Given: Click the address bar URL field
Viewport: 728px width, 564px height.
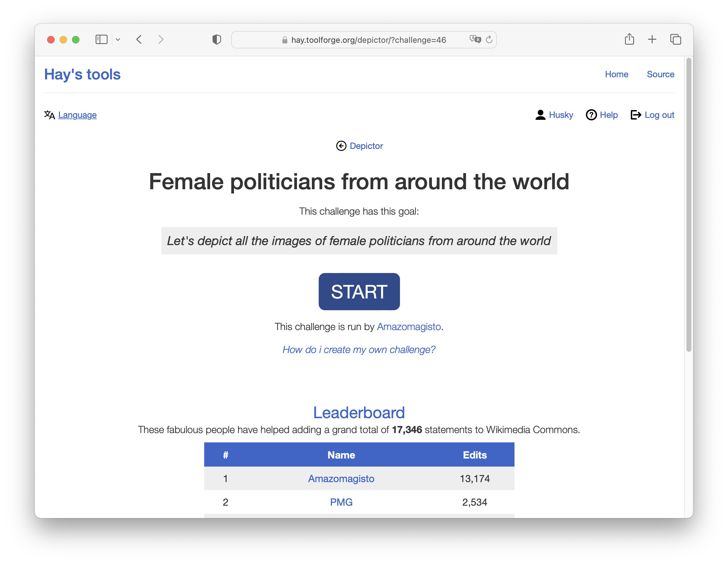Looking at the screenshot, I should [x=364, y=40].
